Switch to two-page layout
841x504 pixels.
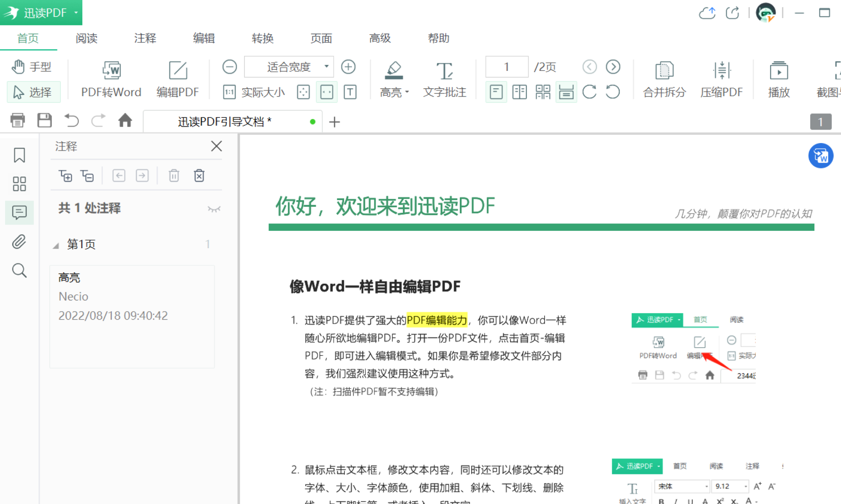pyautogui.click(x=519, y=92)
